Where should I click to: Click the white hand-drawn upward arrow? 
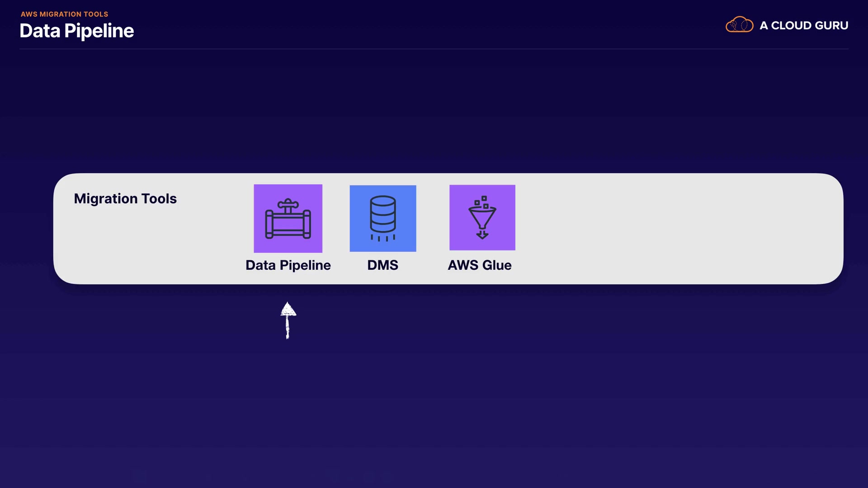click(288, 321)
